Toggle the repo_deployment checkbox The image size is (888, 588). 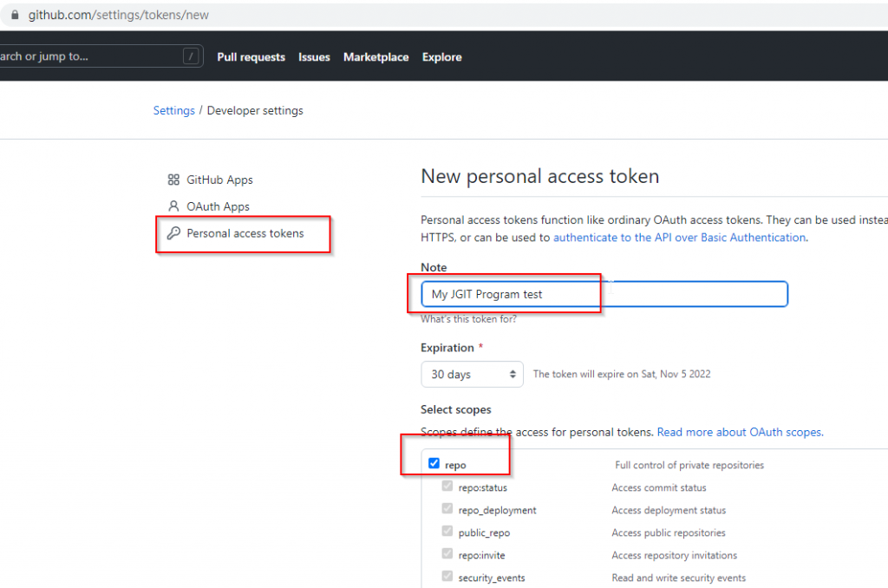447,509
